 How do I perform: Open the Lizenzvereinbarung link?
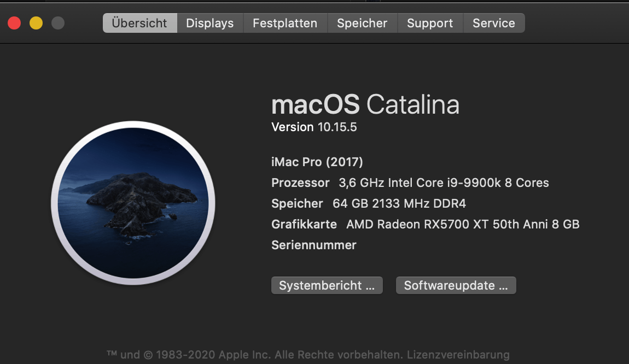tap(458, 355)
